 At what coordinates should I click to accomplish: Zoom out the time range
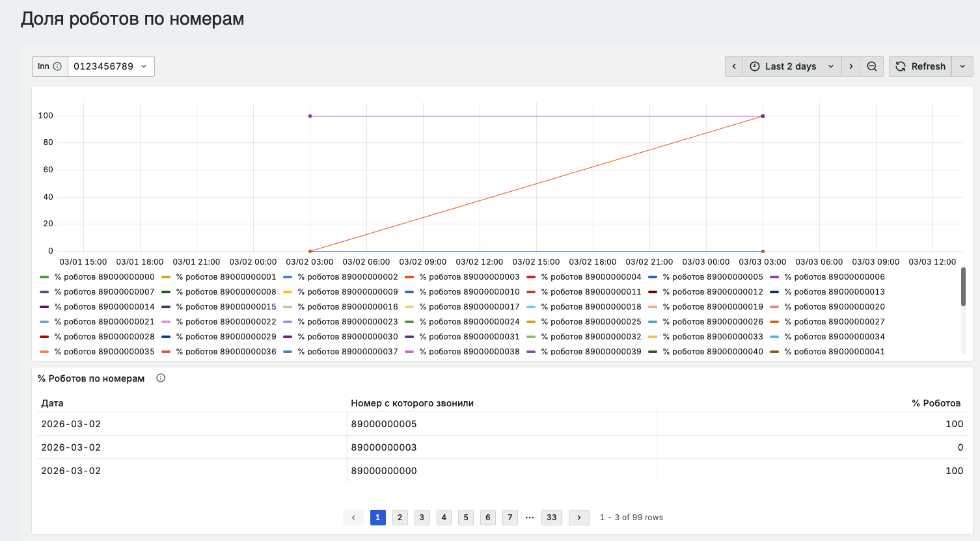[872, 66]
